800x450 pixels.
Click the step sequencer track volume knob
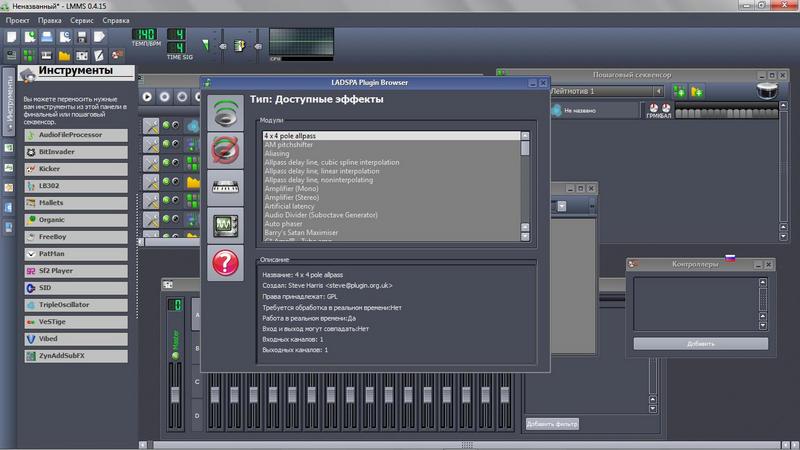click(x=654, y=108)
